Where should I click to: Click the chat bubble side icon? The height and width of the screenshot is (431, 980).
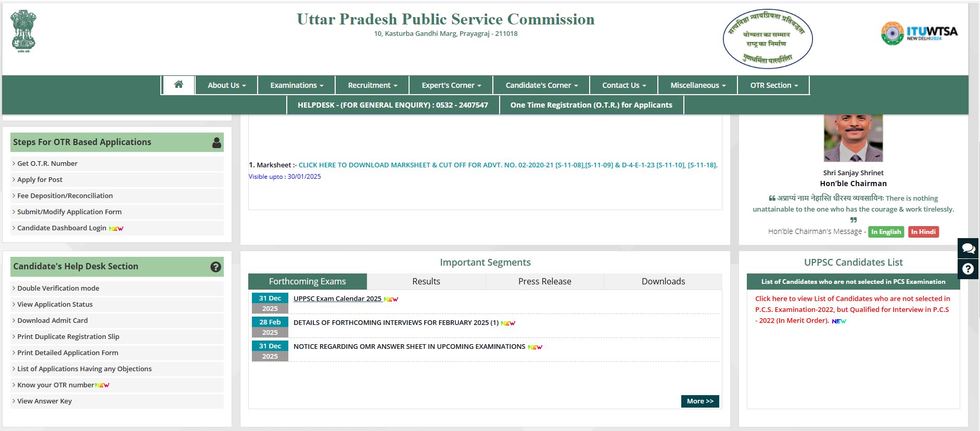pos(968,249)
